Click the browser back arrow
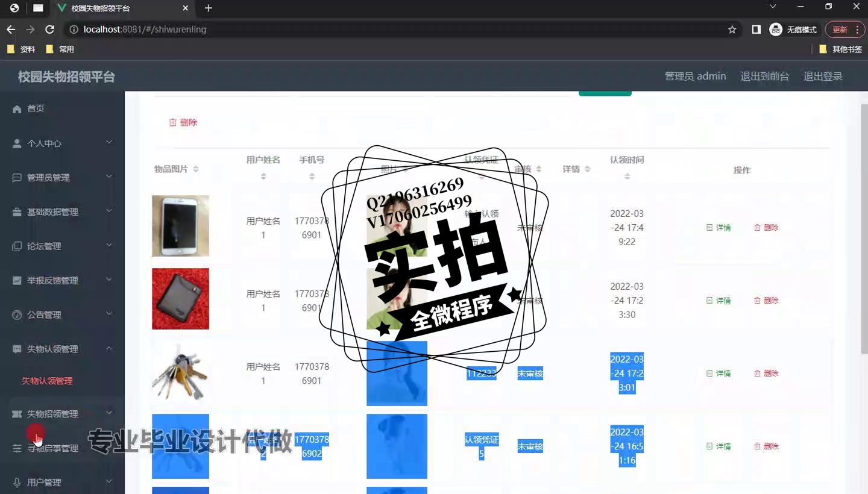This screenshot has width=868, height=494. click(x=11, y=30)
